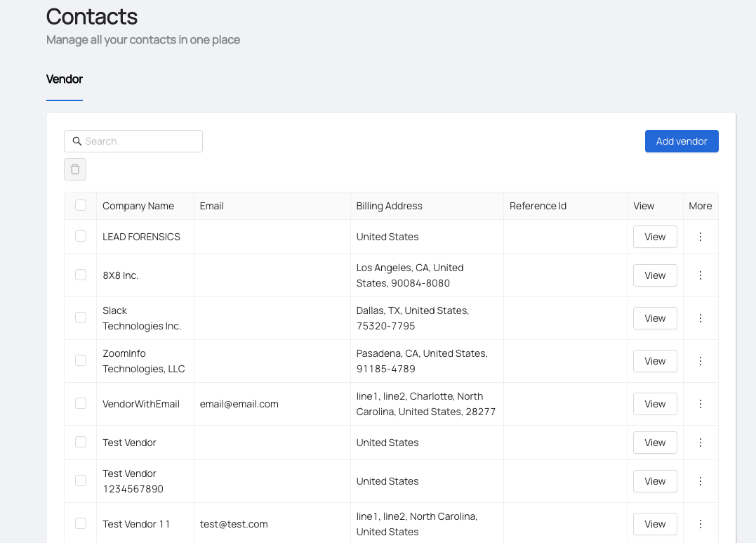Click the trash delete icon below search
This screenshot has width=756, height=543.
pyautogui.click(x=75, y=169)
